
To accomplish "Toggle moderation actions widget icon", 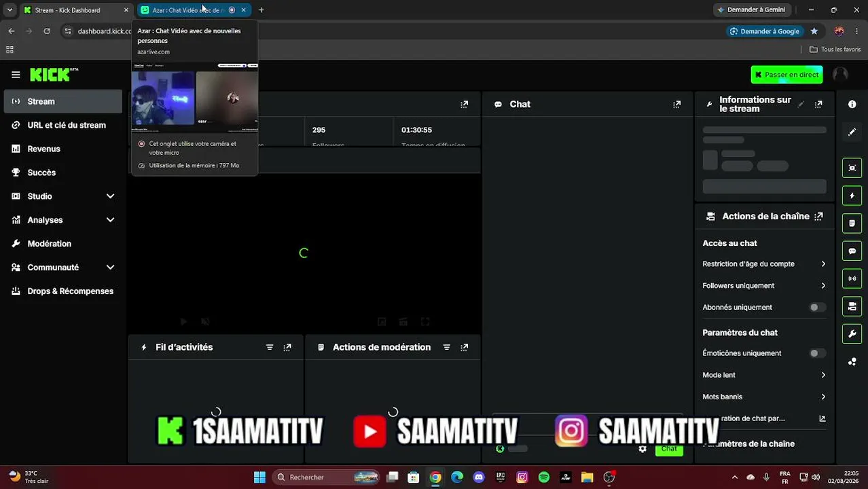I will tap(852, 223).
